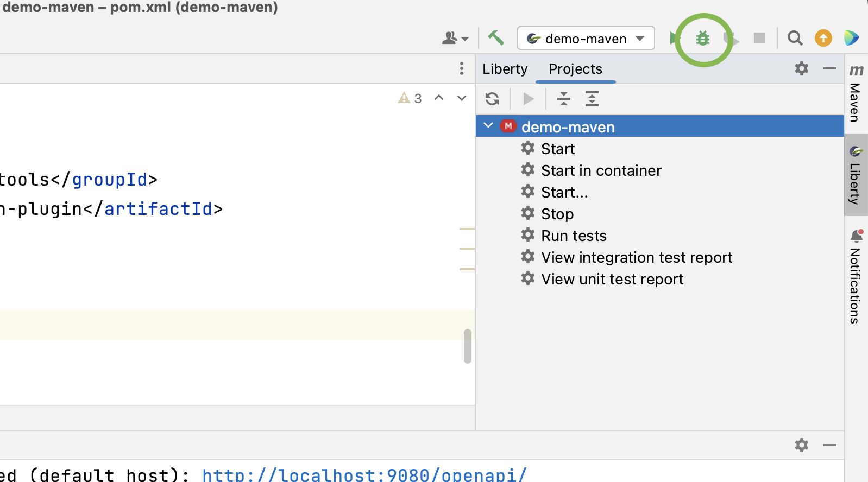This screenshot has width=868, height=482.
Task: Click the Debug bug icon in toolbar
Action: point(703,39)
